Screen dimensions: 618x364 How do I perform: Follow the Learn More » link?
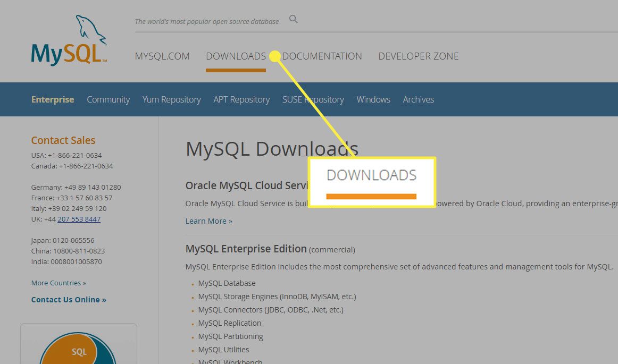click(x=209, y=221)
